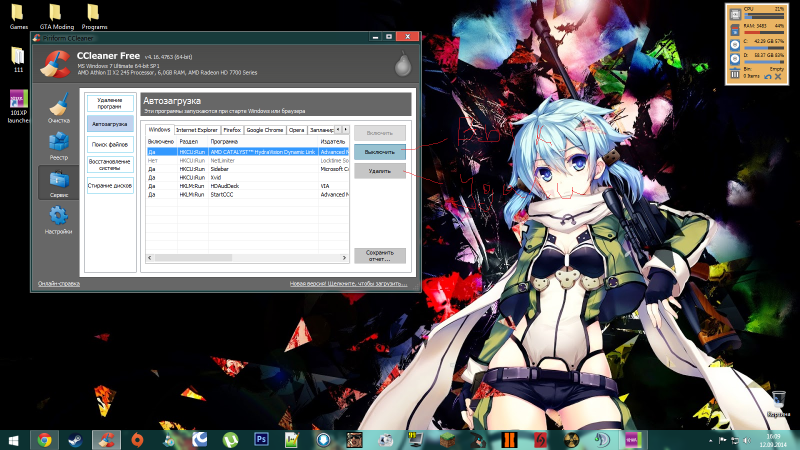This screenshot has width=800, height=450.
Task: Select the AMD CATALYST HydraVision row
Action: pos(247,152)
